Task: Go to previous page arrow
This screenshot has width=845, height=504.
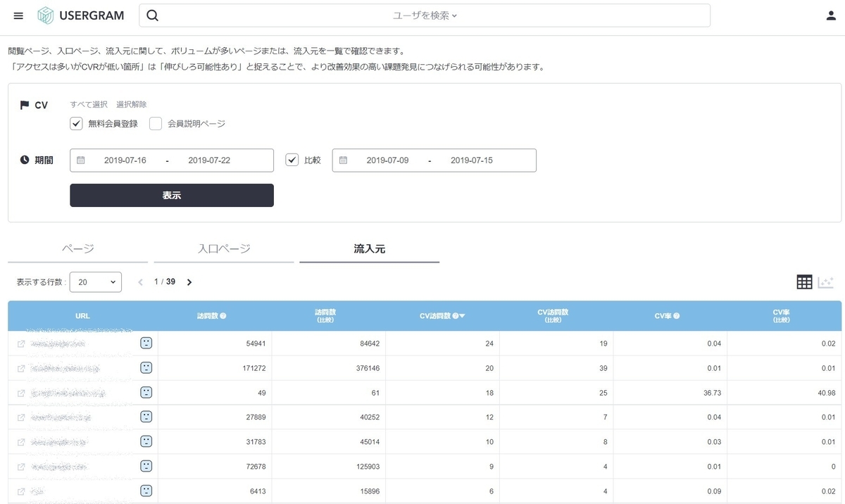Action: click(x=140, y=282)
